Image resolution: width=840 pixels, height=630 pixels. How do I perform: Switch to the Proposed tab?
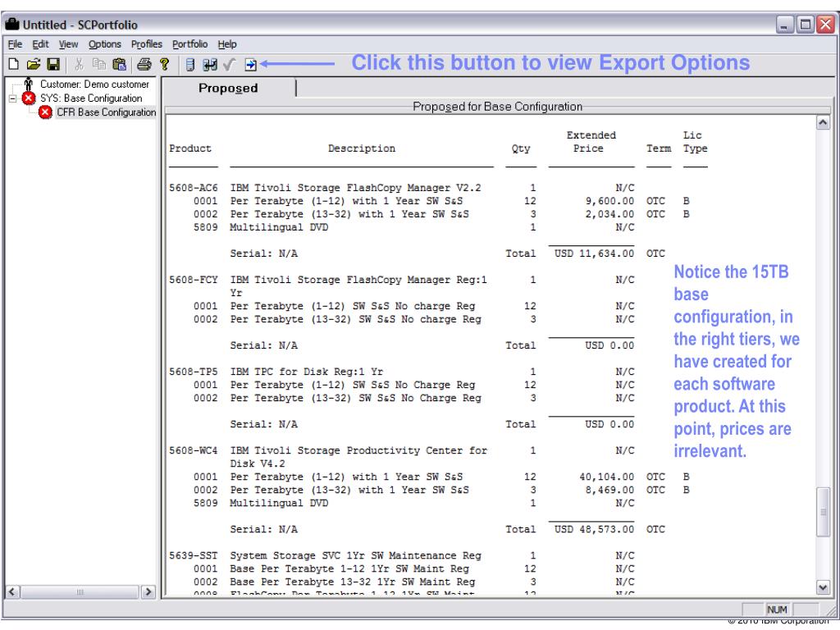(228, 88)
